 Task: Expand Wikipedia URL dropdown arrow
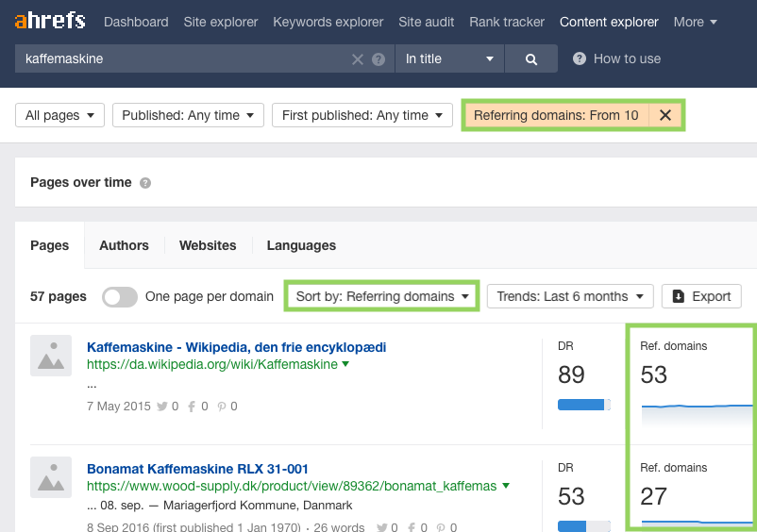click(345, 364)
